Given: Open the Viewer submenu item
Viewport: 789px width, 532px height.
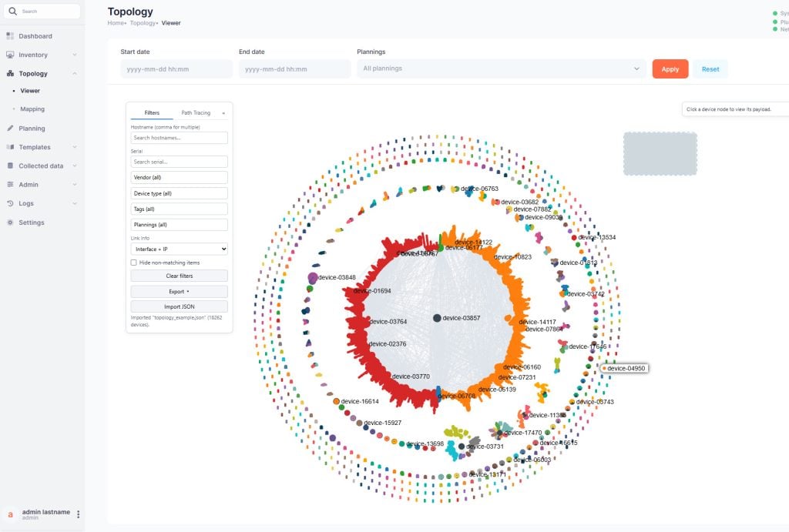Looking at the screenshot, I should (x=30, y=91).
